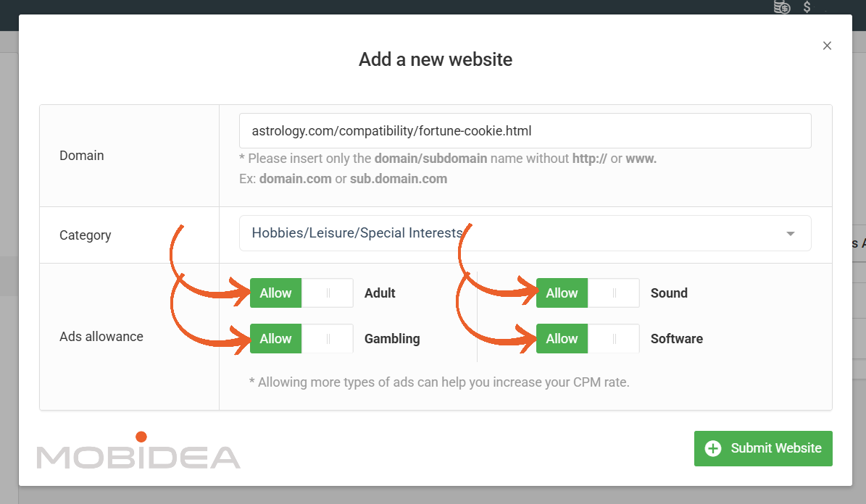This screenshot has height=504, width=866.
Task: Toggle the Adult ads Allow switch
Action: (x=301, y=293)
